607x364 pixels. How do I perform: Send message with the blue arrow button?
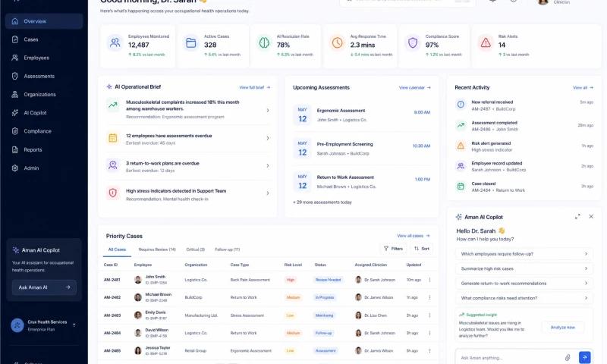[x=584, y=357]
